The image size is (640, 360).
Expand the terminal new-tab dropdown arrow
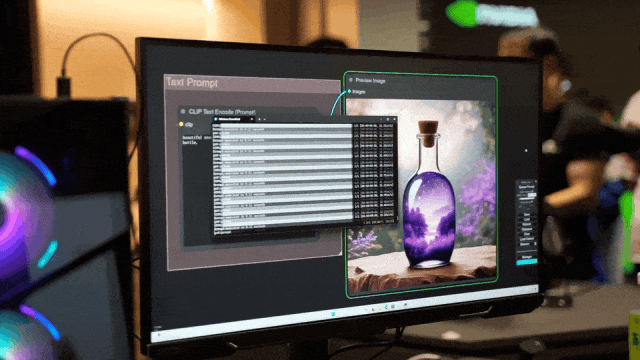[264, 119]
